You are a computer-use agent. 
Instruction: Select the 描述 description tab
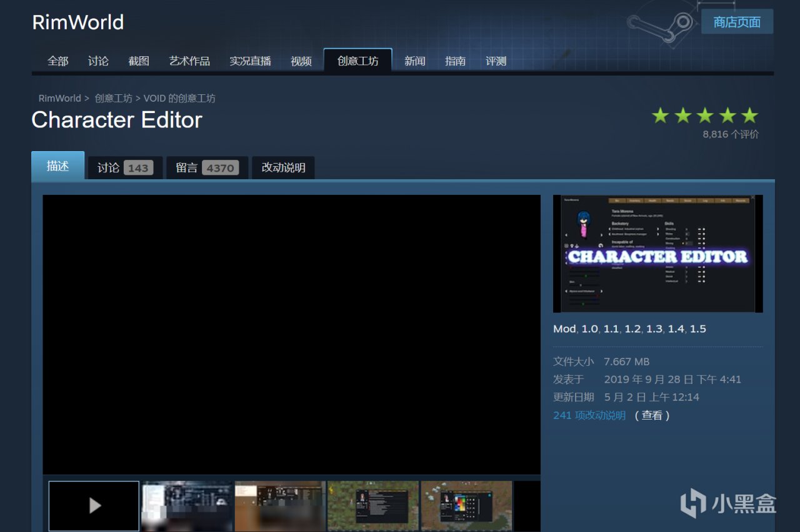click(x=57, y=166)
